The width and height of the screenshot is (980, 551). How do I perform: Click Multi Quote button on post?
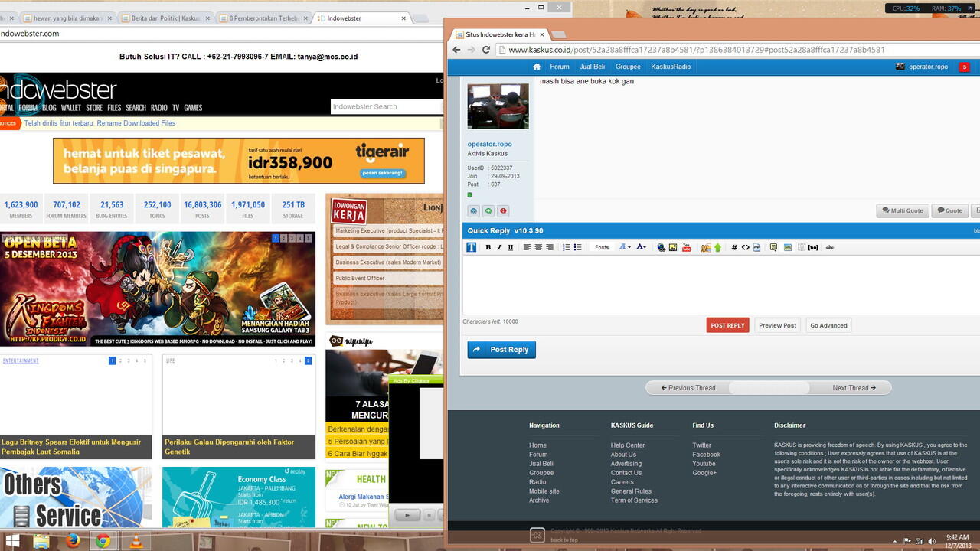[x=902, y=210]
